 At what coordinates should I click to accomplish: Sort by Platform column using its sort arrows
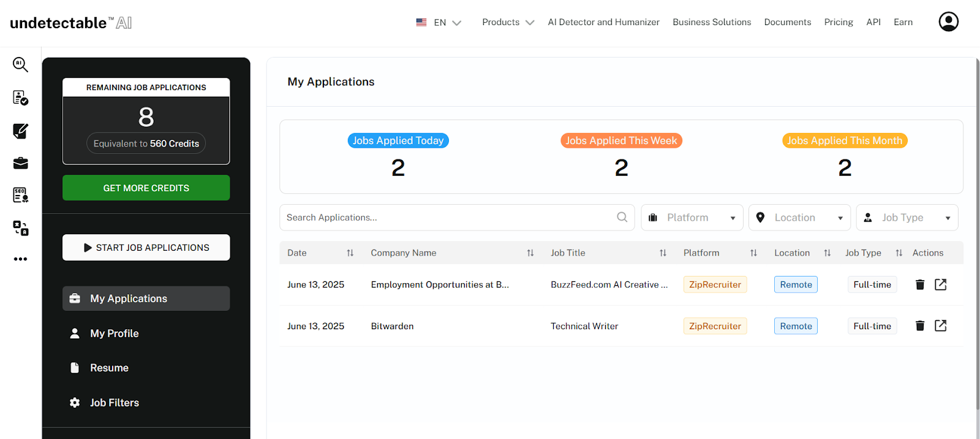754,253
